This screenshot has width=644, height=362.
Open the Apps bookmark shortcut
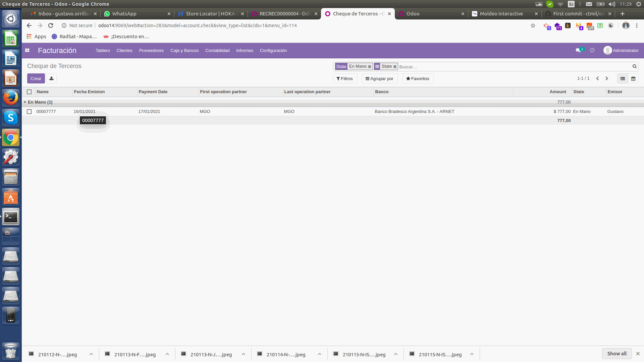37,37
